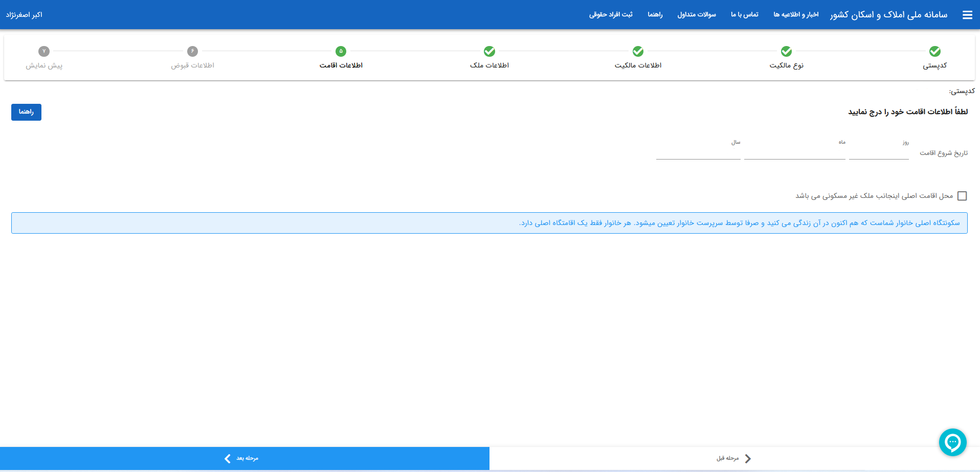The image size is (980, 472).
Task: Click the green checkmark above کدپستی step
Action: click(934, 51)
